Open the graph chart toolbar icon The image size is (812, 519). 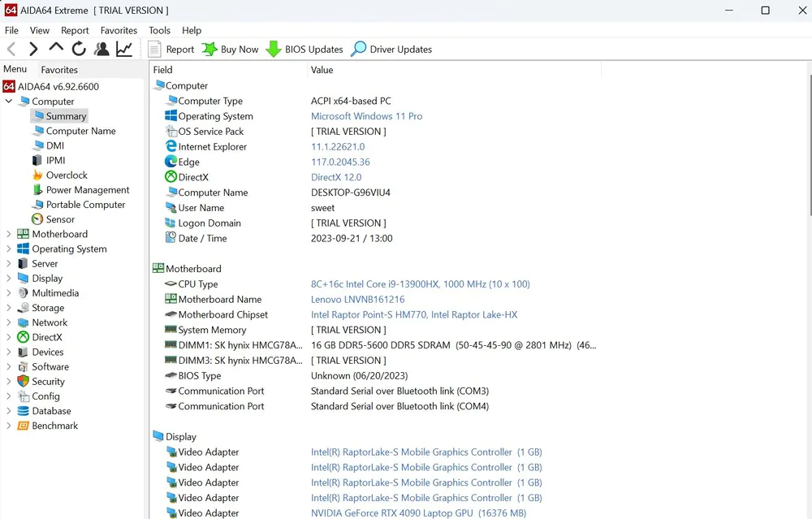point(124,50)
